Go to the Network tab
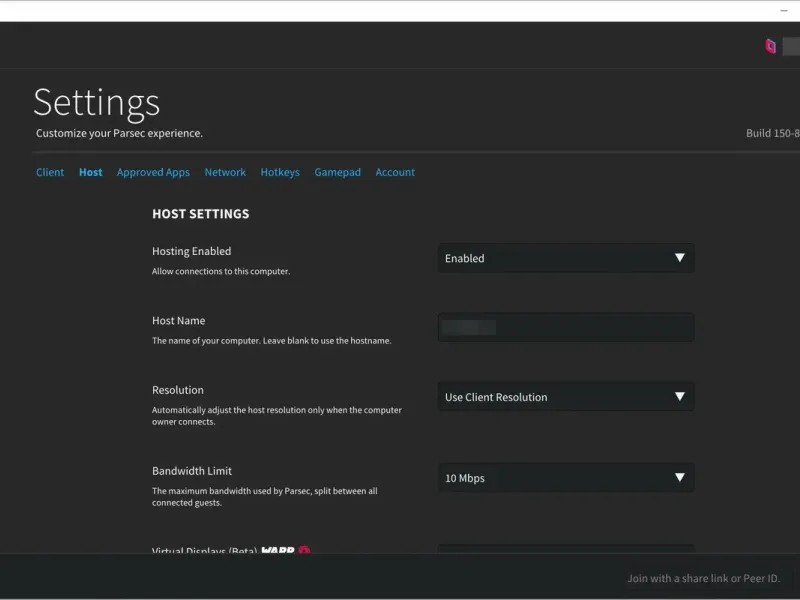 point(225,172)
